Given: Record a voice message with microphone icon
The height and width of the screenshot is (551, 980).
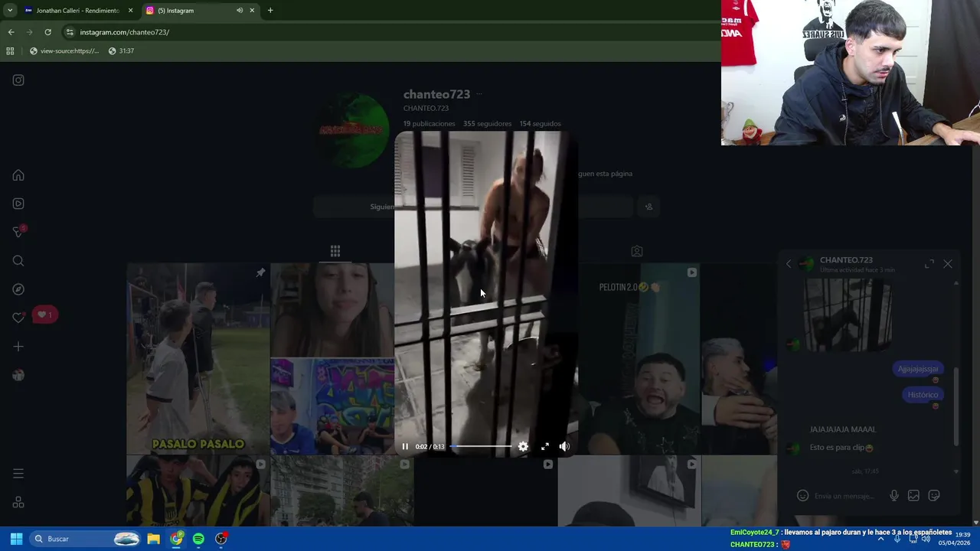Looking at the screenshot, I should tap(894, 496).
